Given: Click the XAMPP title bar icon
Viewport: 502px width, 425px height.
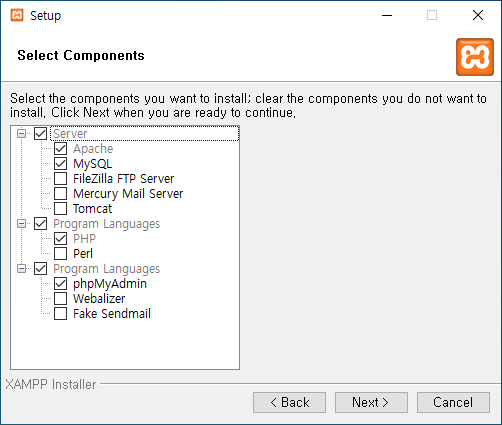Looking at the screenshot, I should coord(17,15).
